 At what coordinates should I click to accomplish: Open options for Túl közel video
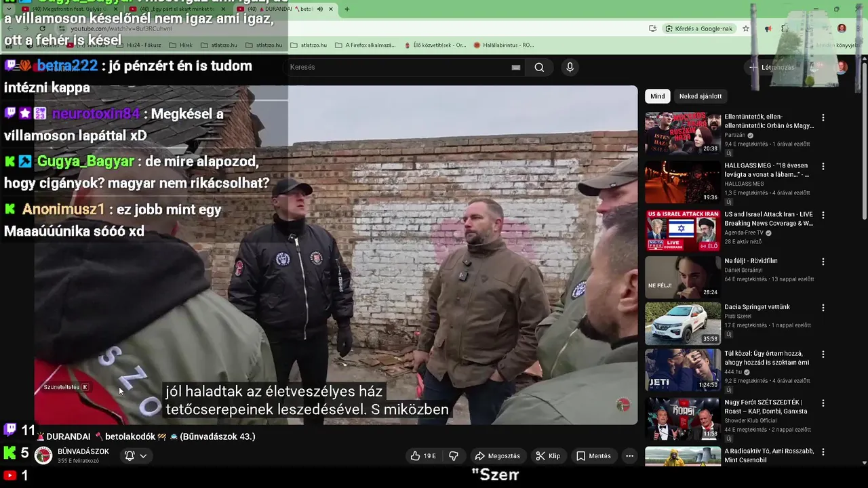tap(823, 354)
